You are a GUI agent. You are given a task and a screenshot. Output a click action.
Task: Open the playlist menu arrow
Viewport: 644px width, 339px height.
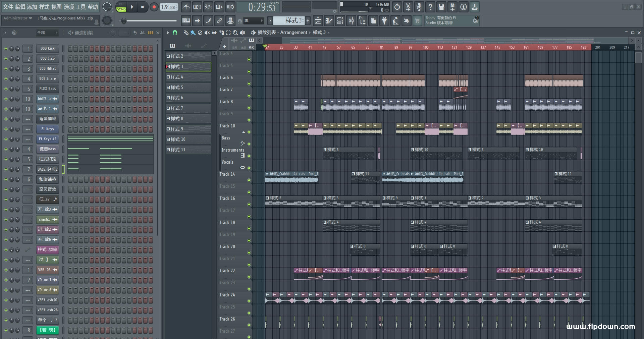pyautogui.click(x=168, y=33)
